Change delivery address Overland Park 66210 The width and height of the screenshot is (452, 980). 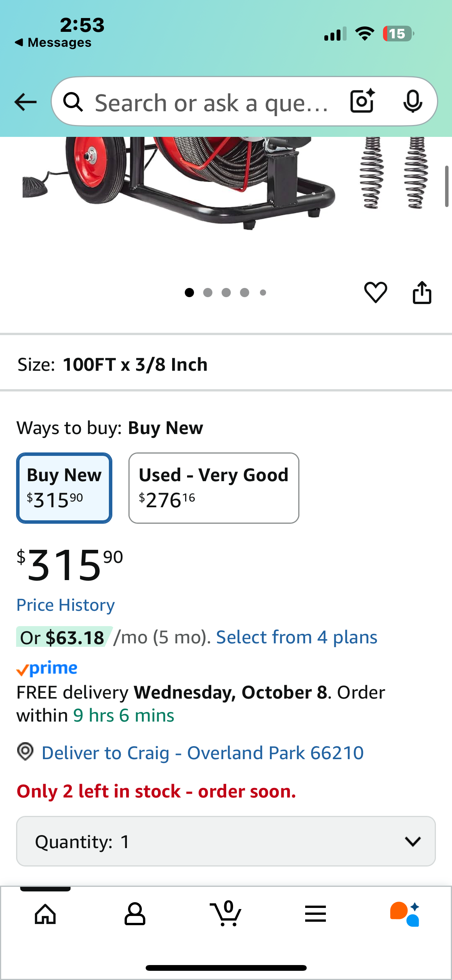[202, 753]
